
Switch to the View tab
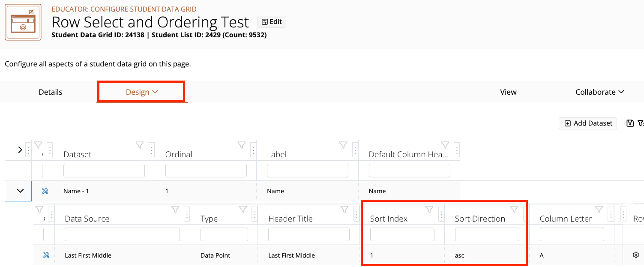508,92
